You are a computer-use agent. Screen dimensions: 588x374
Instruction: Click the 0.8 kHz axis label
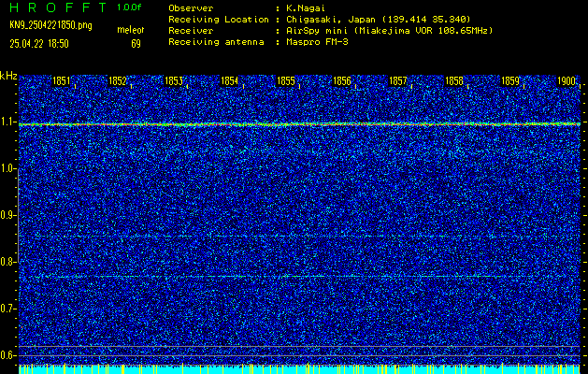tap(7, 262)
